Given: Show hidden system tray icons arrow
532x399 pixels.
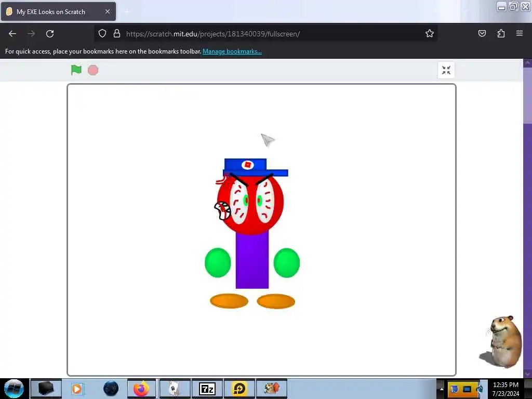Looking at the screenshot, I should pyautogui.click(x=442, y=389).
